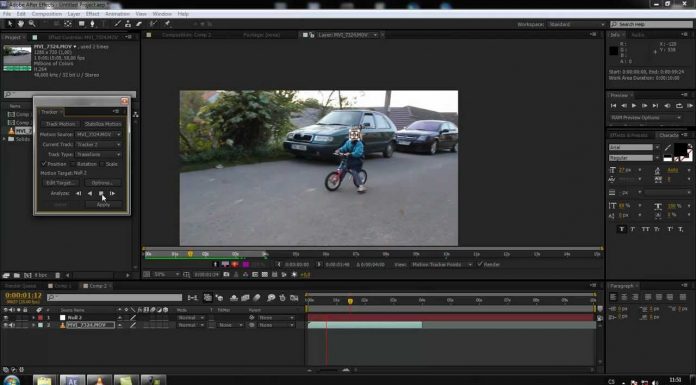Open Current Track dropdown in Tracker
696x385 pixels.
[x=99, y=144]
